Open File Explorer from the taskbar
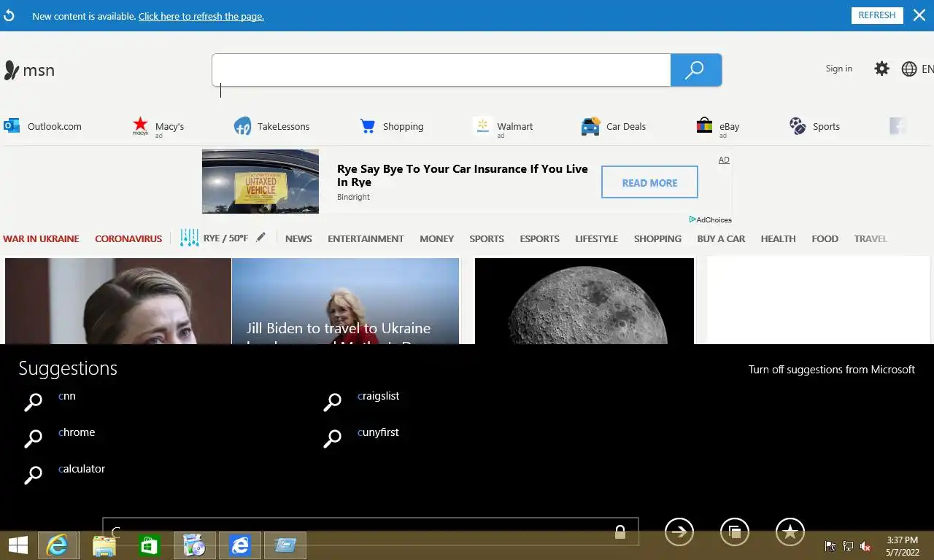934x560 pixels. click(104, 545)
